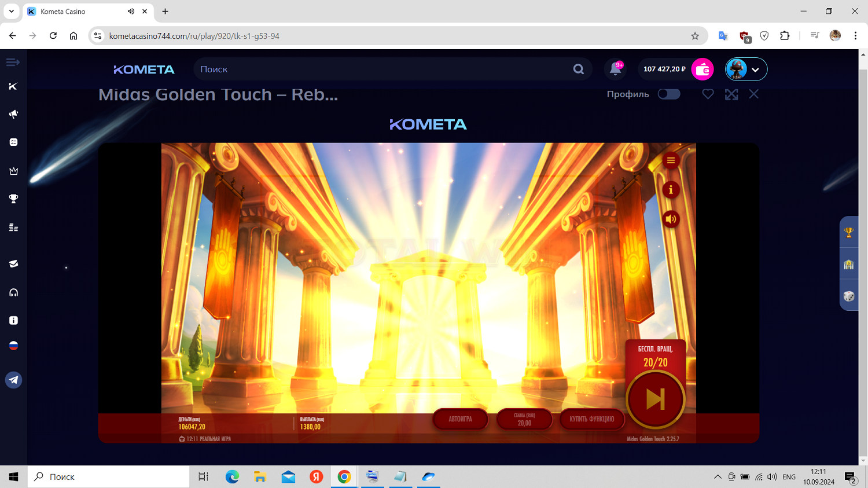Mute the in-game sound
The width and height of the screenshot is (868, 488).
click(x=671, y=219)
